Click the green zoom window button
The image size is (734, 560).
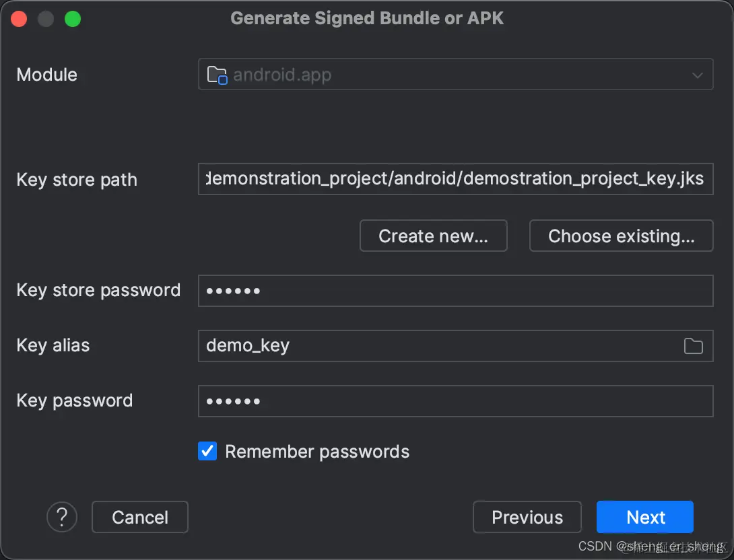coord(73,19)
